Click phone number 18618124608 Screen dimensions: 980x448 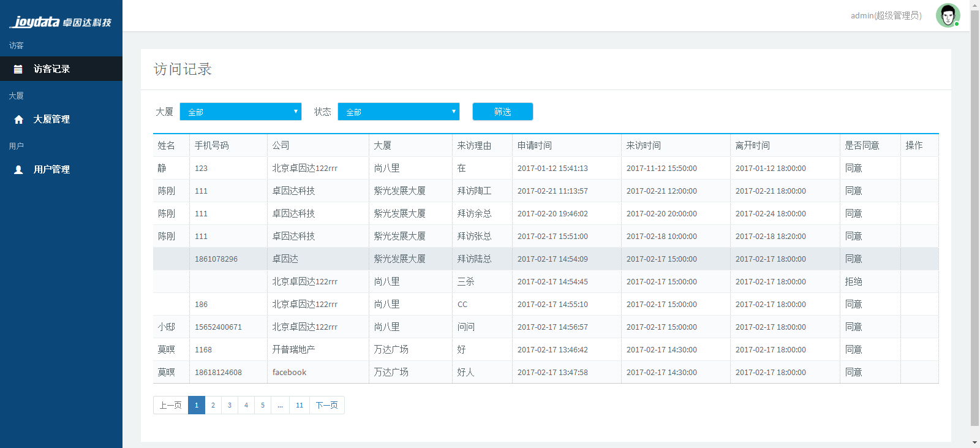coord(219,372)
